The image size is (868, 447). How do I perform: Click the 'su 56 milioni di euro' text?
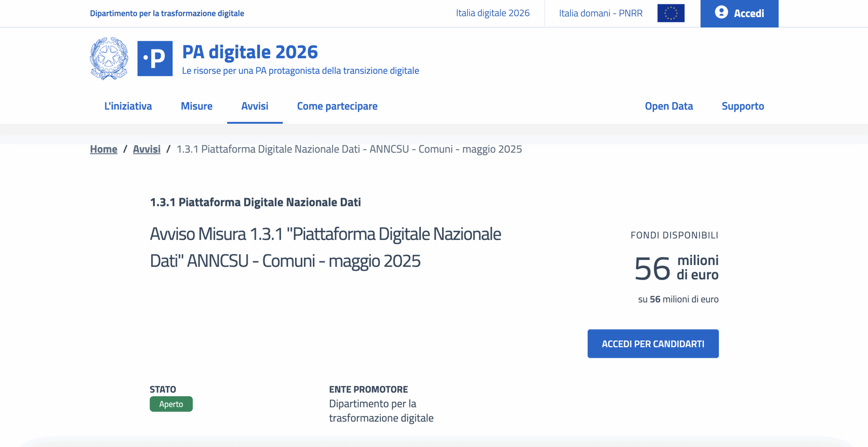[x=678, y=299]
